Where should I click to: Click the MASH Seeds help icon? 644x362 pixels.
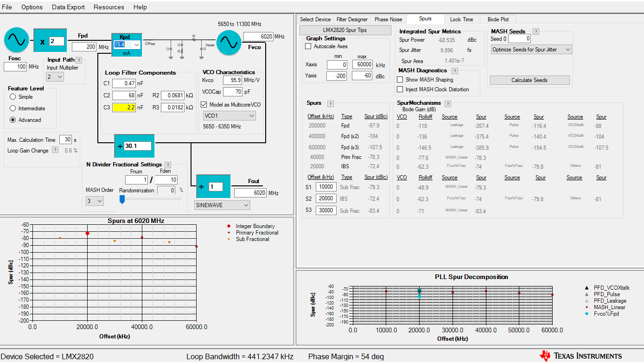536,32
